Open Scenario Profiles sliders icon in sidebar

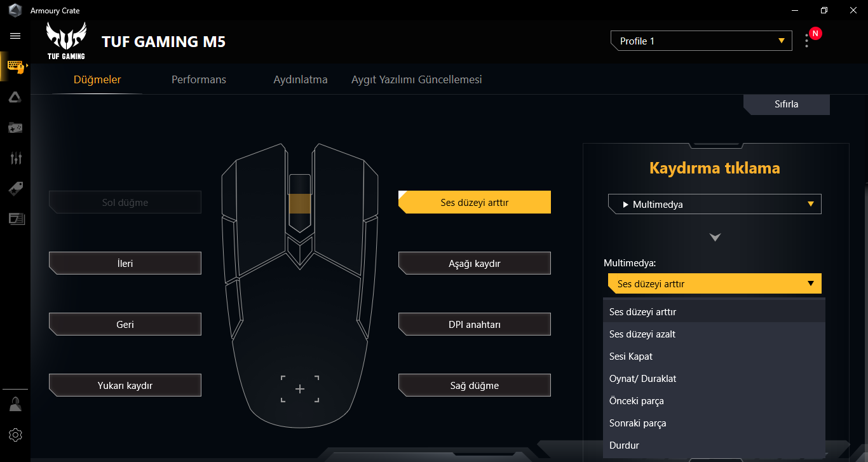pos(15,158)
